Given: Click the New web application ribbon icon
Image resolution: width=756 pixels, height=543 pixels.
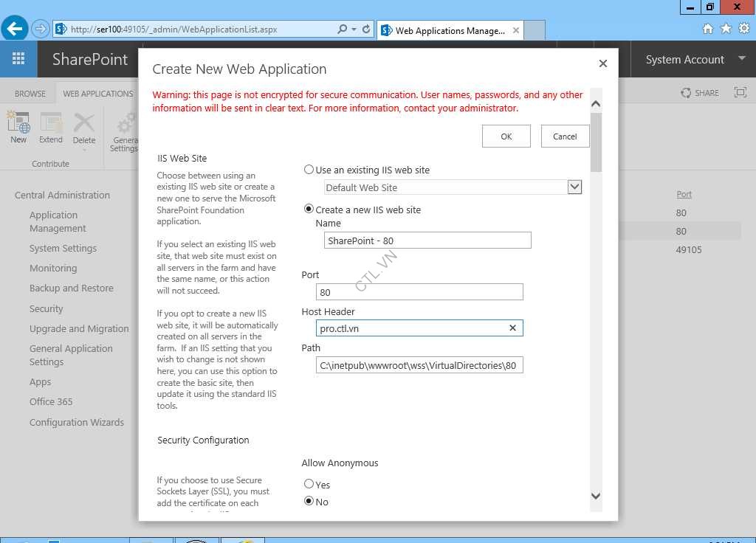Looking at the screenshot, I should pos(18,123).
